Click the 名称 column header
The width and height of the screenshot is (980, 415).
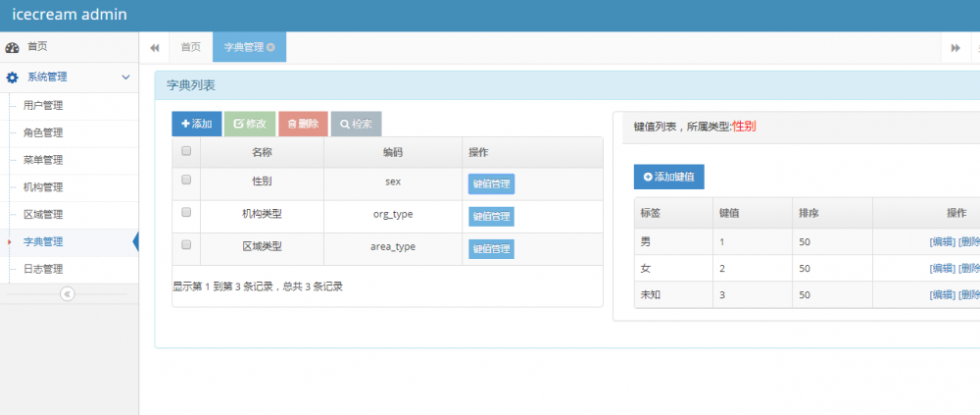coord(262,153)
